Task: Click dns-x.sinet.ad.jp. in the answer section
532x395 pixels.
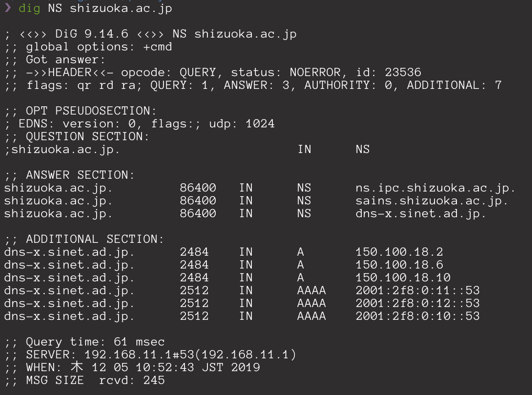Action: coord(421,214)
